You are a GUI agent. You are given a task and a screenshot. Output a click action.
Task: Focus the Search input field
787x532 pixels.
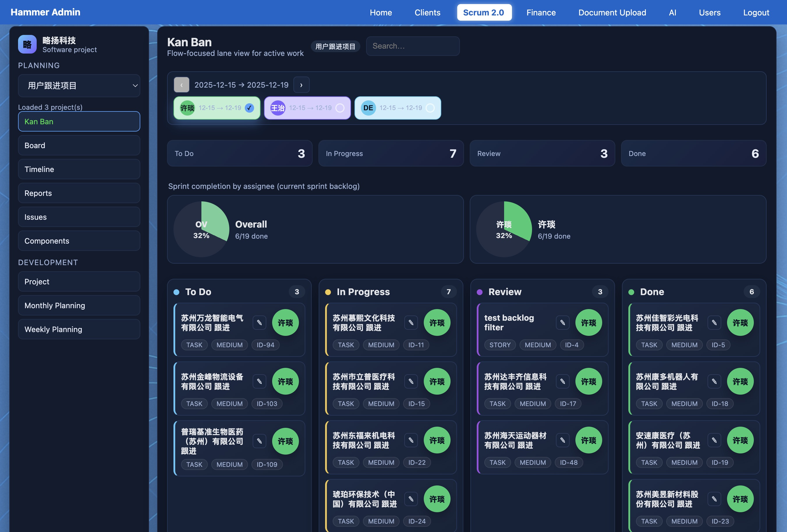[x=413, y=46]
